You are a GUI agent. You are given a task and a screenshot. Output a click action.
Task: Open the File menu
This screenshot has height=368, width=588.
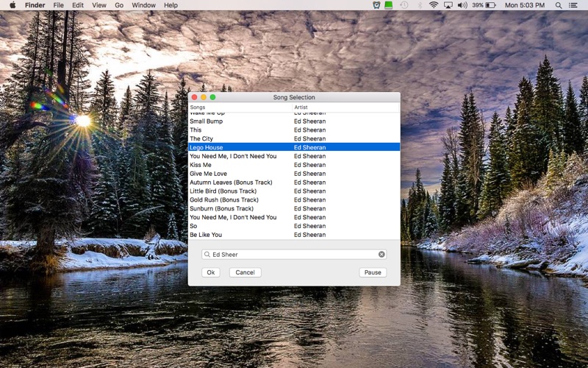[x=58, y=5]
